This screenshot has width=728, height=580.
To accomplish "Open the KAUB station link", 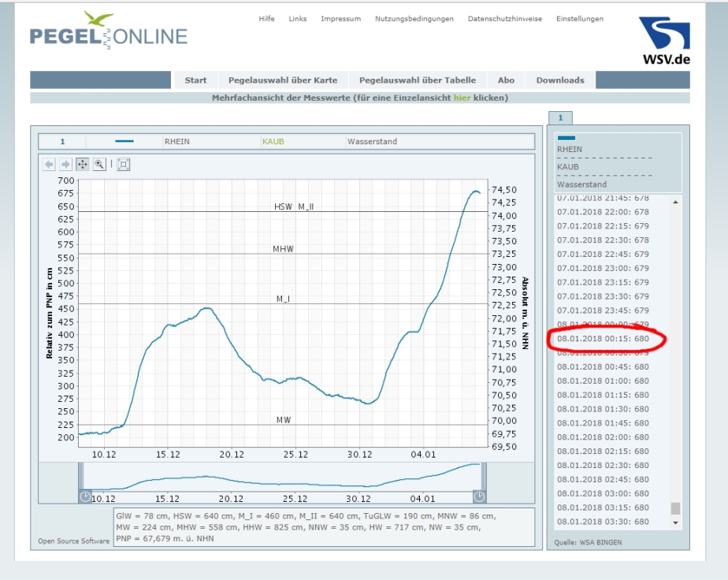I will [x=273, y=142].
